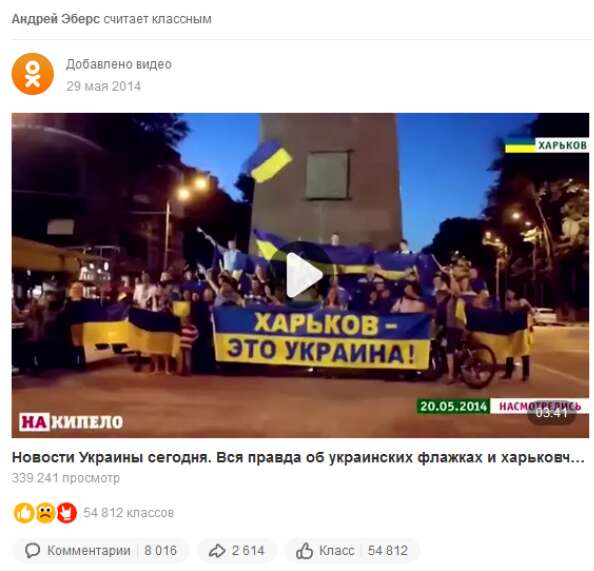Click the Класс thumbs-up icon

(304, 551)
